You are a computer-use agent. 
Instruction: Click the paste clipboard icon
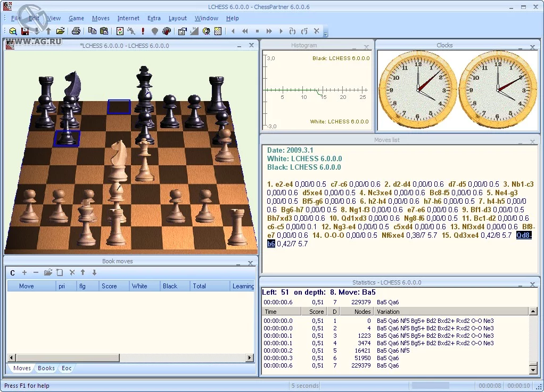pos(104,31)
